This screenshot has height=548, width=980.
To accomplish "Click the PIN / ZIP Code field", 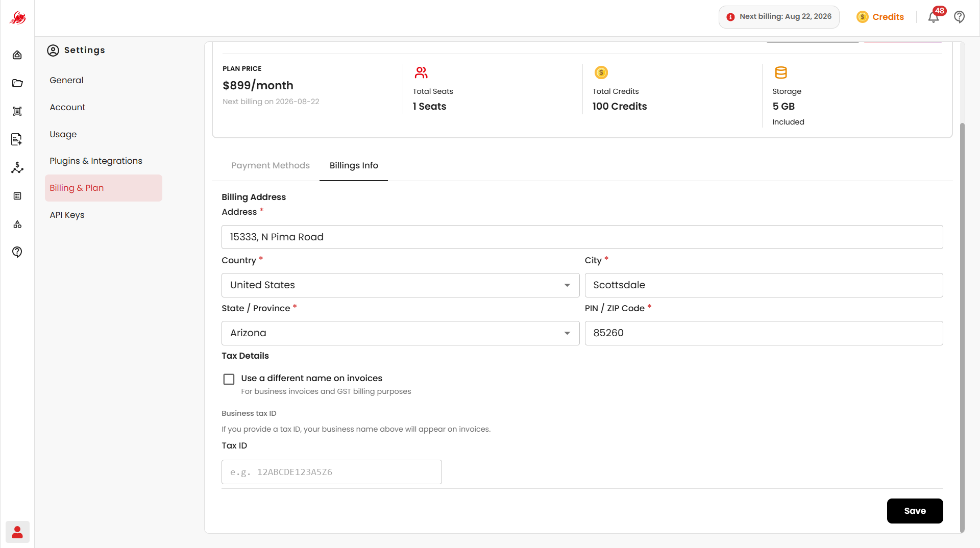I will click(764, 333).
